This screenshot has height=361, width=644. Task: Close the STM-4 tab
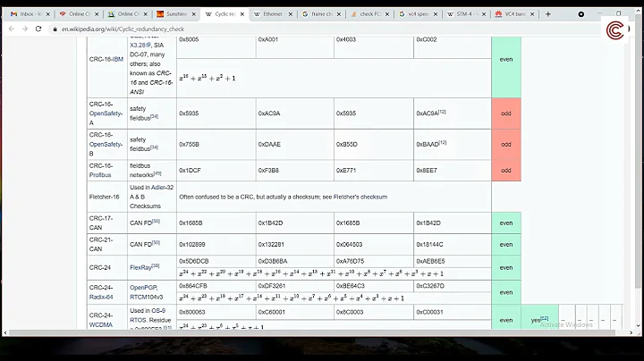click(484, 14)
